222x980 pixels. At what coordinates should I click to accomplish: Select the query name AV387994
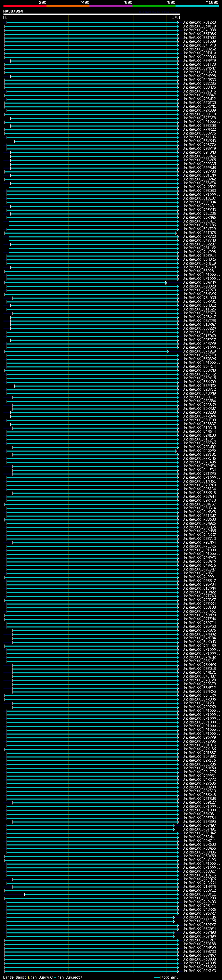pyautogui.click(x=13, y=11)
